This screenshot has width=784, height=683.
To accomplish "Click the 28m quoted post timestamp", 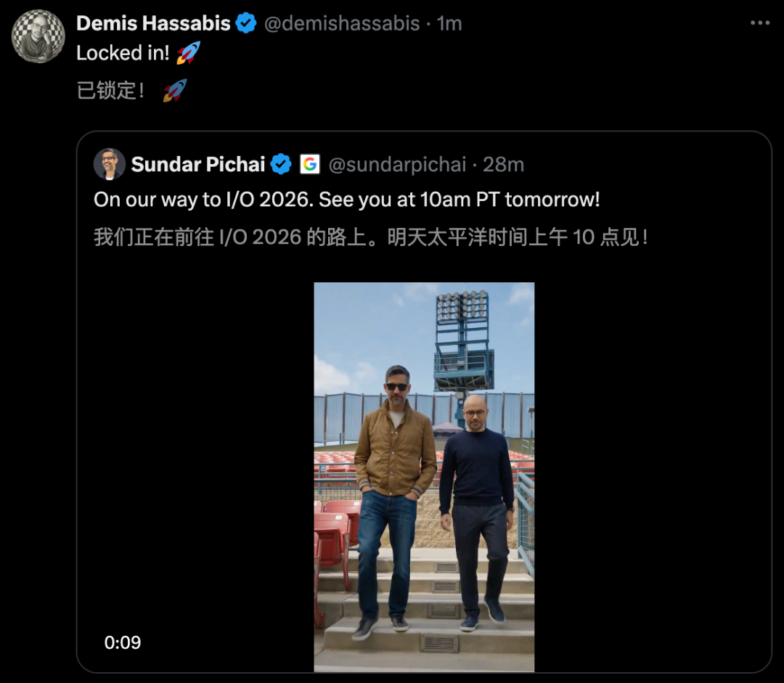I will (x=504, y=165).
